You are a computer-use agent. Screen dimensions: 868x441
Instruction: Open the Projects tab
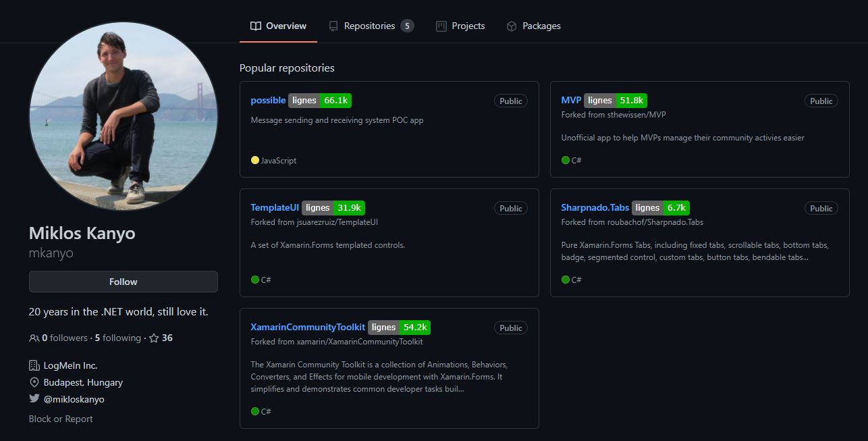pyautogui.click(x=468, y=26)
